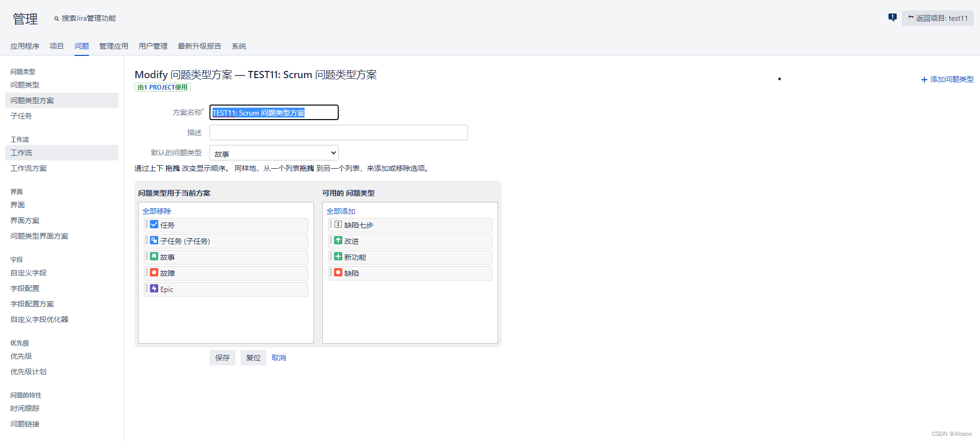Click into the 描述 description field

(x=338, y=133)
